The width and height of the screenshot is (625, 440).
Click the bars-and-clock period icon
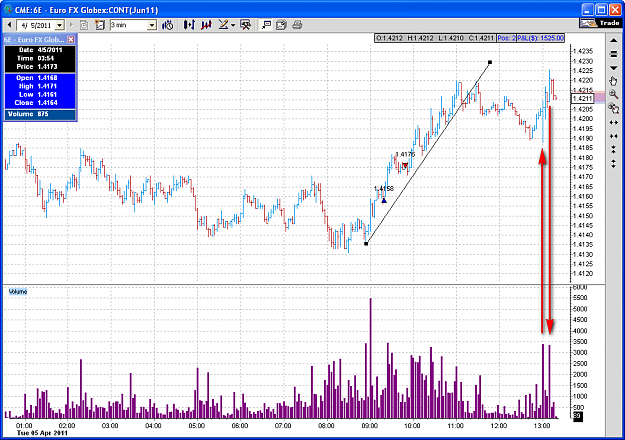pos(168,25)
